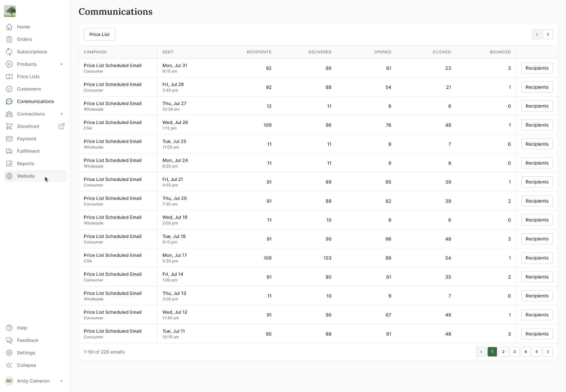
Task: Go back with top-right left chevron
Action: (537, 34)
